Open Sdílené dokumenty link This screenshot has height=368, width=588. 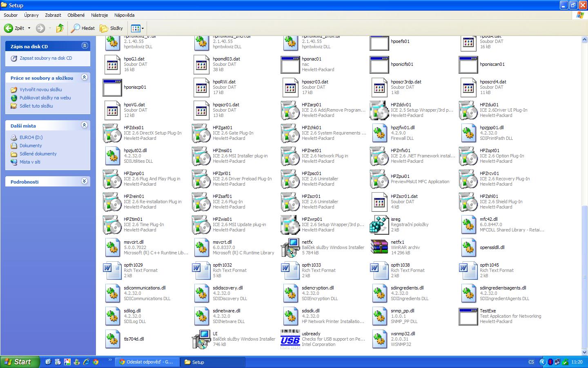click(38, 154)
